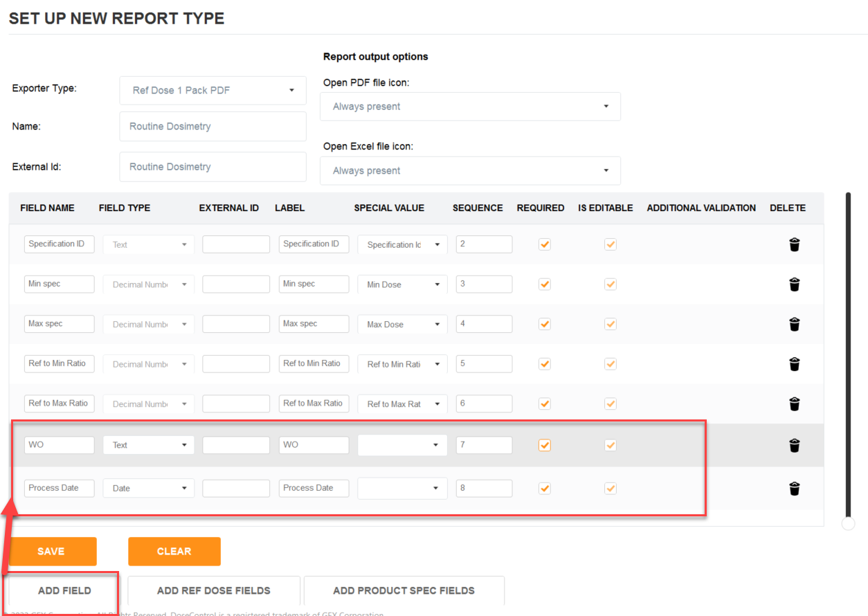Screen dimensions: 868x616
Task: Open Special Value dropdown for Specification ID
Action: (402, 244)
